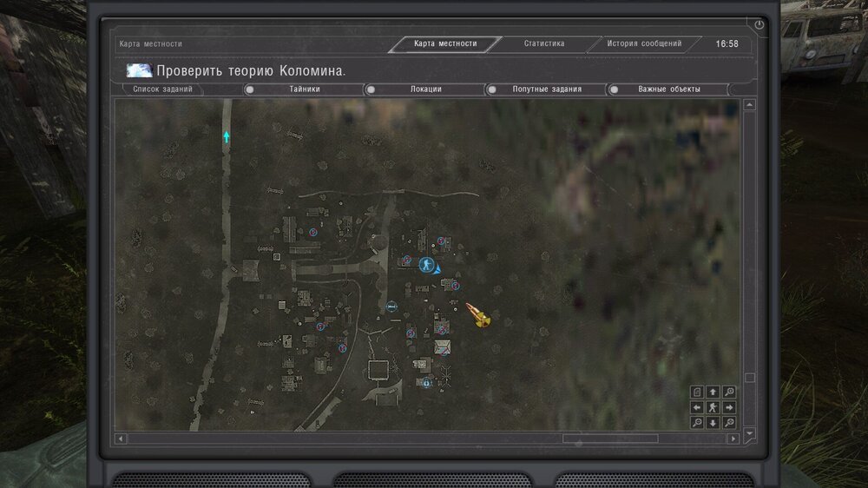Switch to the Статистика tab
The width and height of the screenshot is (868, 488).
544,43
